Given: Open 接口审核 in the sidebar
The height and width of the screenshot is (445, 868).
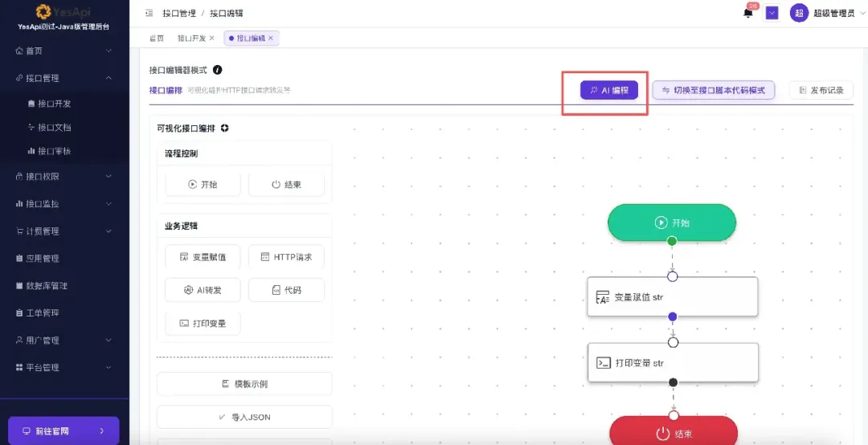Looking at the screenshot, I should click(x=55, y=151).
